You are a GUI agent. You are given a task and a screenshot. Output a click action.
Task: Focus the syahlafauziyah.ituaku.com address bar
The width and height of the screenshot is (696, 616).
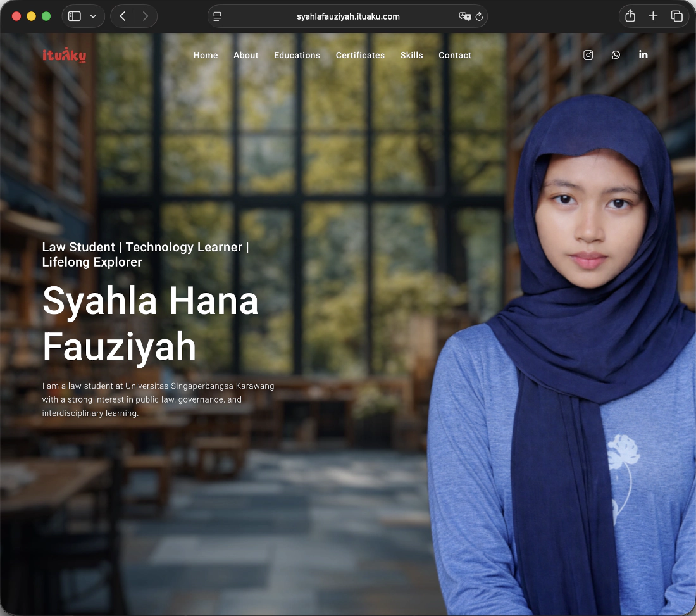tap(347, 16)
